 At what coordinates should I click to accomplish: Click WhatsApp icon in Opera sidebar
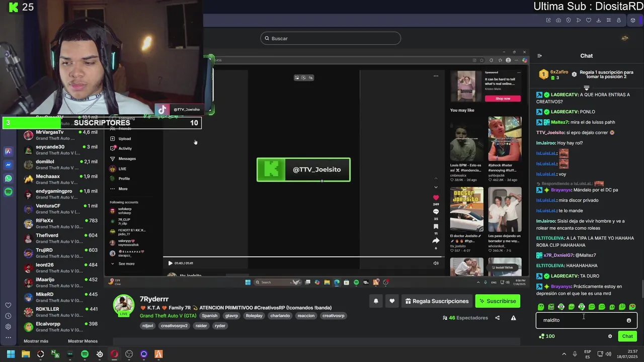point(9,178)
